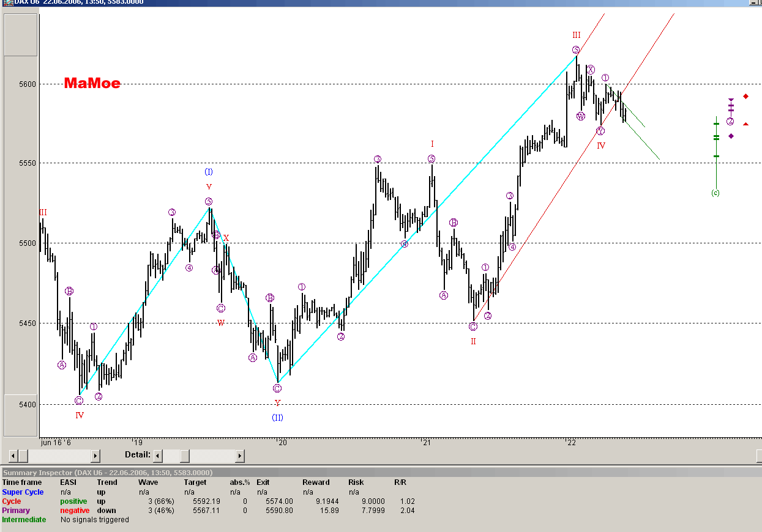Click the application icon in the title bar

click(x=8, y=4)
